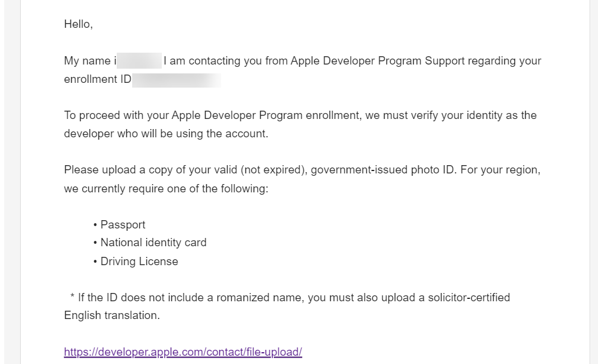Click the word "solicitor-certified"
This screenshot has height=364, width=598.
(469, 297)
